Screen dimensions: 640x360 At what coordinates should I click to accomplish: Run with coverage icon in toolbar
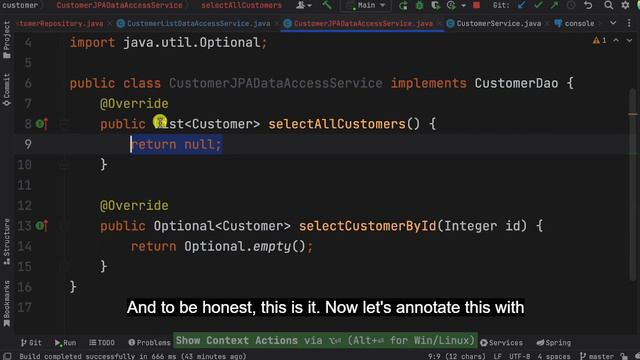pos(436,5)
